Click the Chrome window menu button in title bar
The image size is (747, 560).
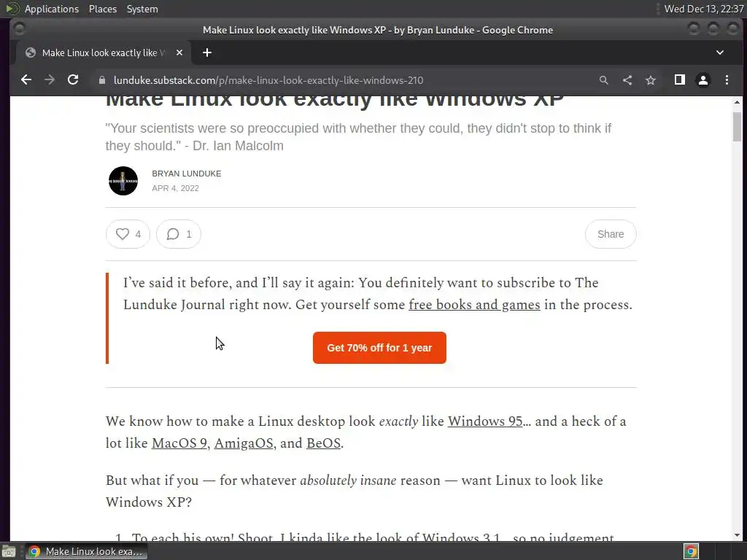(x=19, y=29)
